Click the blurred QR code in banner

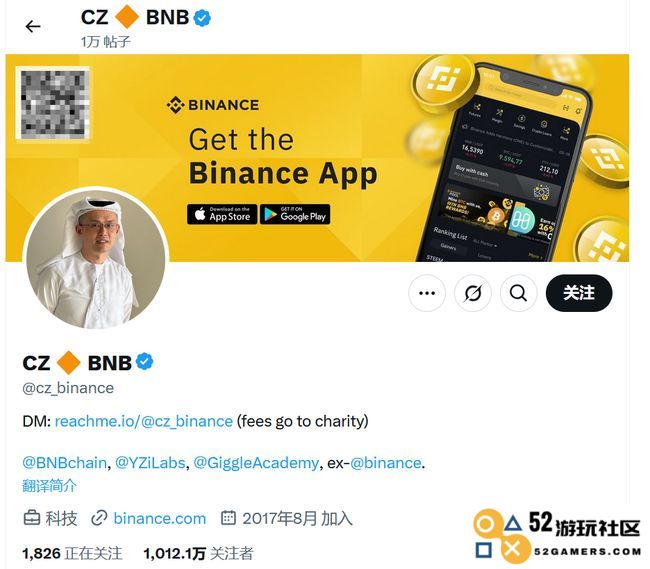pos(53,104)
